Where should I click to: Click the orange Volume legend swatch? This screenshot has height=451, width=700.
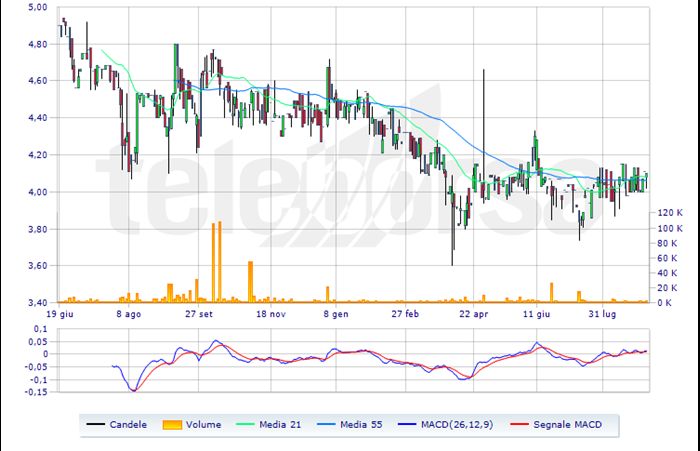(x=172, y=425)
